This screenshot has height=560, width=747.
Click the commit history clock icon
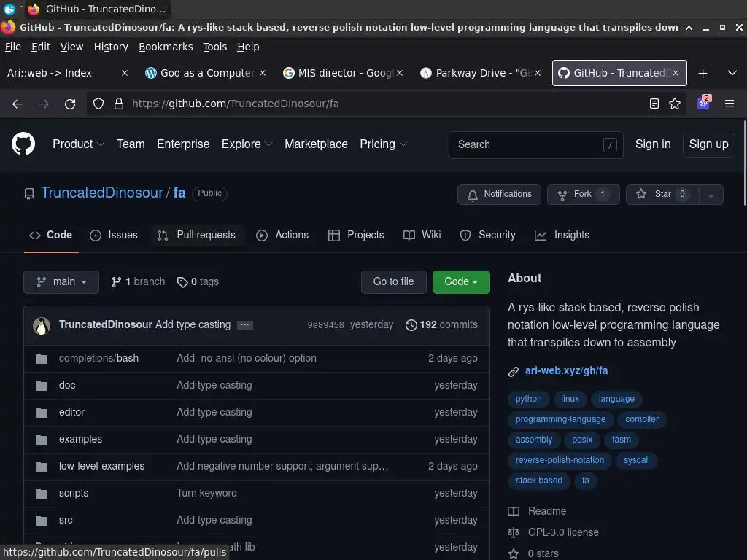click(x=411, y=325)
